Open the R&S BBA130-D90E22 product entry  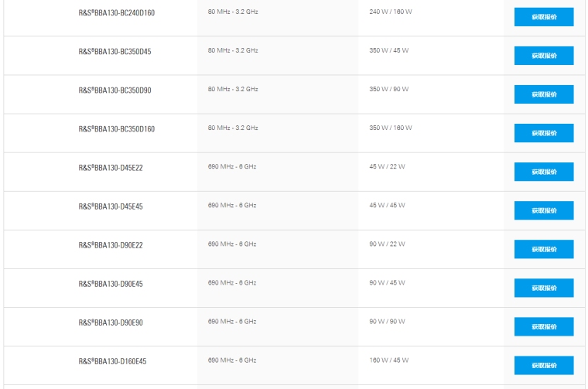111,245
